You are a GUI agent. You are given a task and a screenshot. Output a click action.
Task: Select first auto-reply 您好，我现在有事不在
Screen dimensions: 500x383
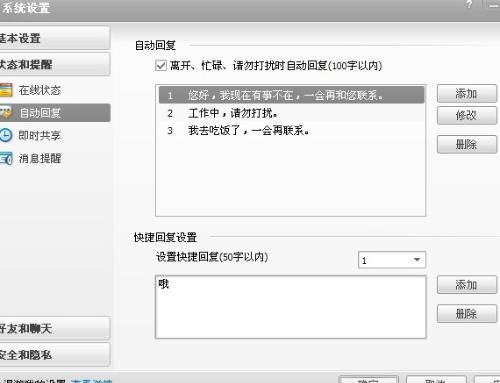click(x=291, y=95)
